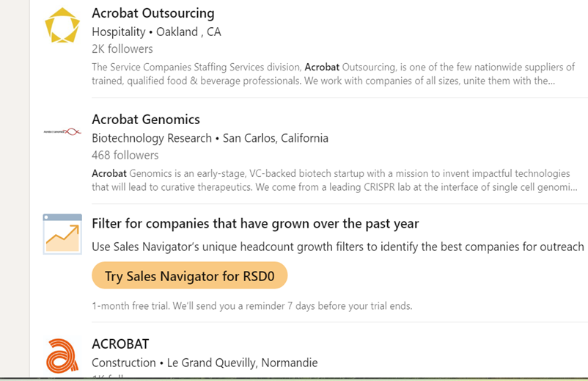The width and height of the screenshot is (588, 381).
Task: Open the Acrobat Outsourcing company page title
Action: 153,13
